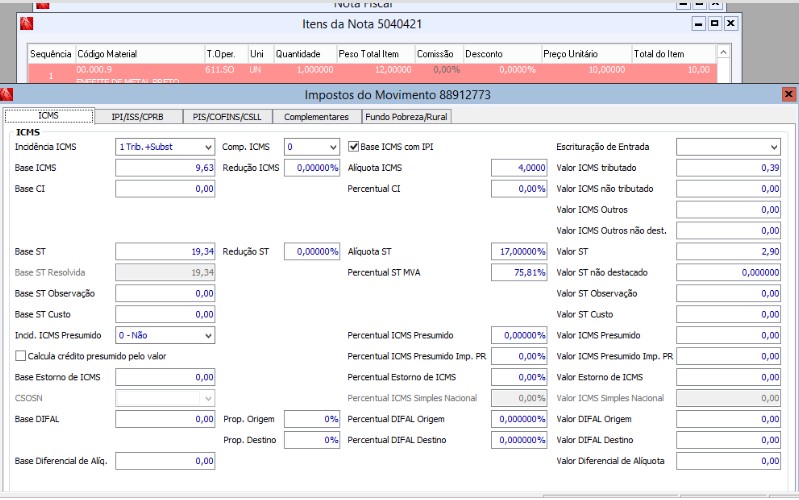
Task: Click the red app icon in the Itens da Nota title bar
Action: pos(26,23)
